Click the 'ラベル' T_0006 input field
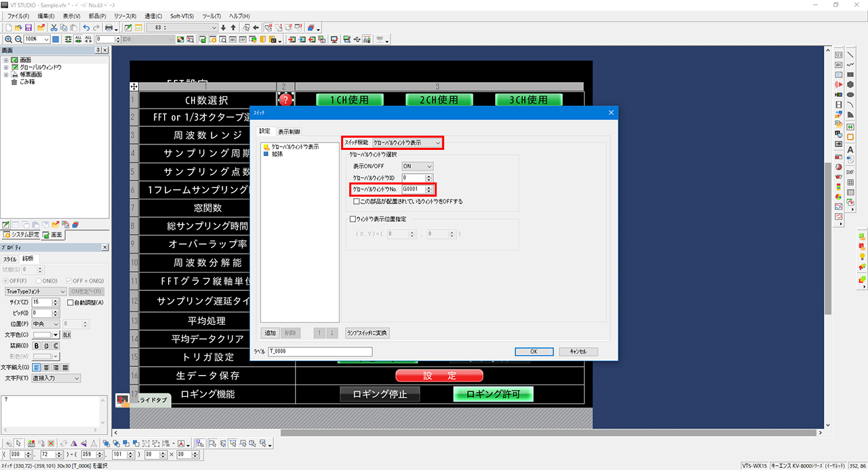The image size is (868, 470). coord(319,352)
